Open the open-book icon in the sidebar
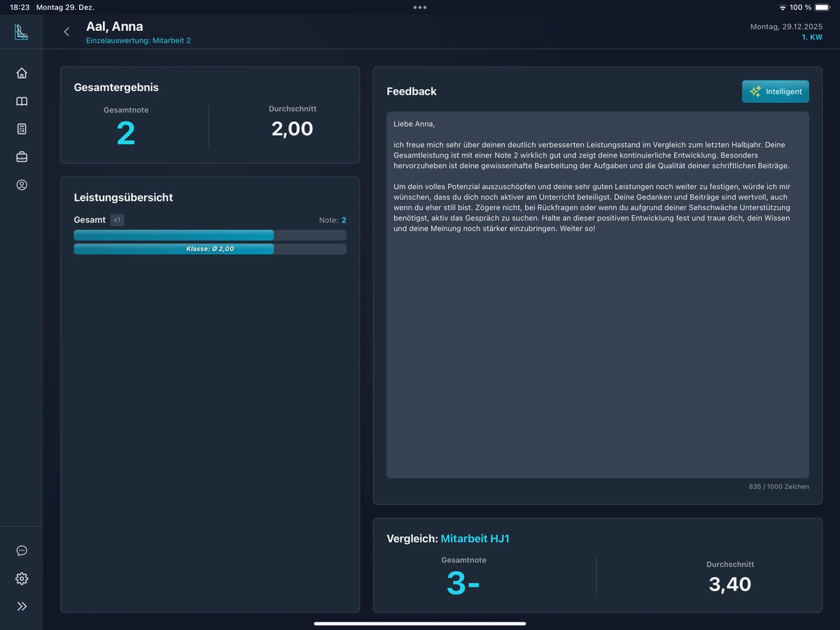The image size is (840, 630). [22, 101]
